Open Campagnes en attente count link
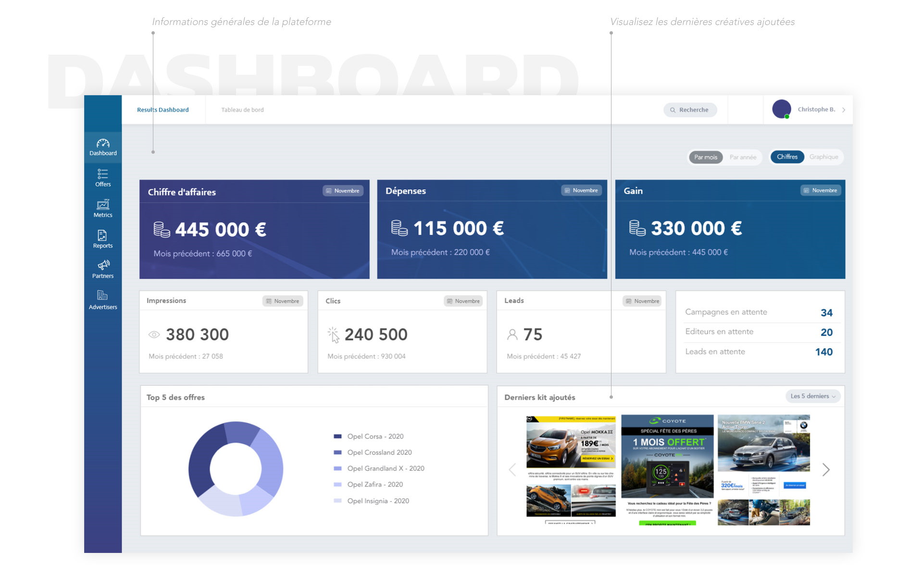 click(x=826, y=313)
